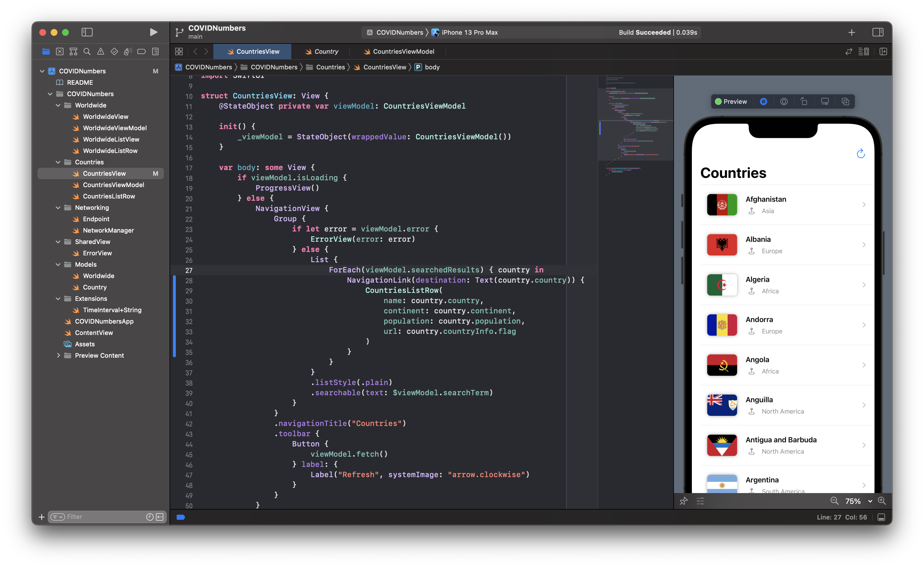The image size is (924, 567).
Task: Click the line number 27 gutter marker
Action: point(189,269)
